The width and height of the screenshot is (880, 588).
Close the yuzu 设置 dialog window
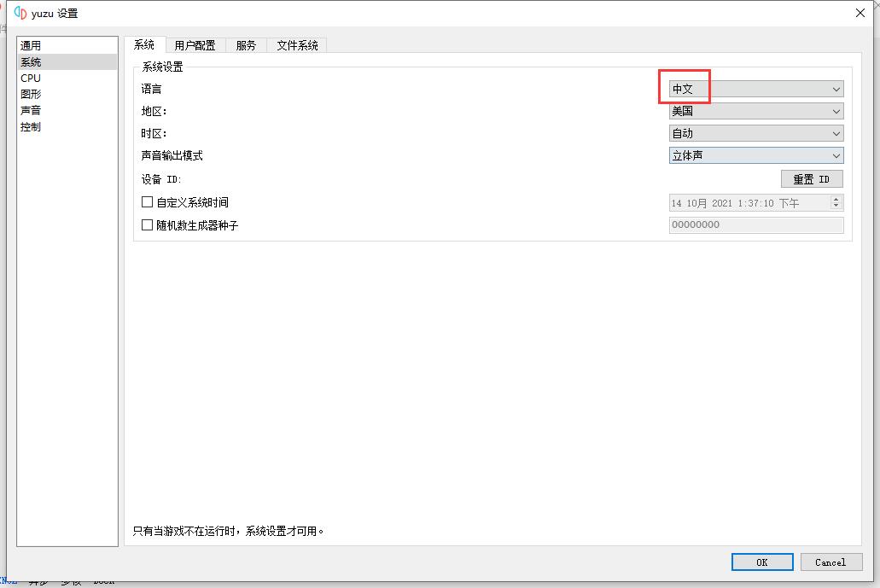click(x=860, y=13)
